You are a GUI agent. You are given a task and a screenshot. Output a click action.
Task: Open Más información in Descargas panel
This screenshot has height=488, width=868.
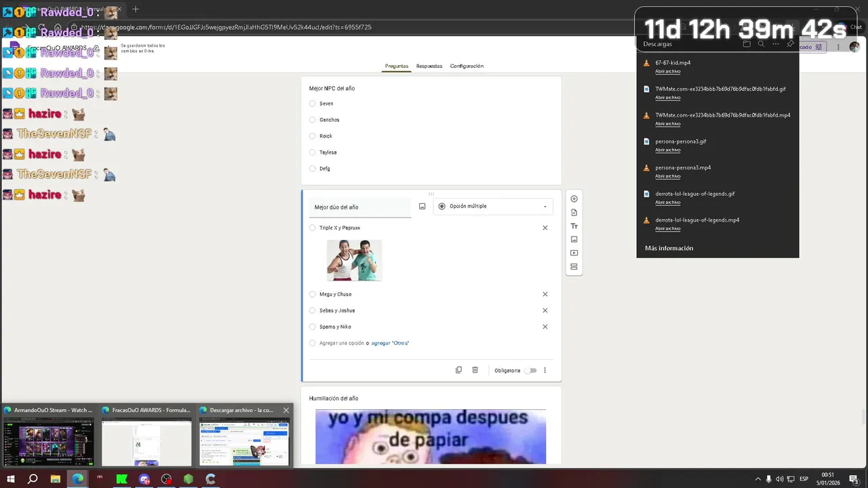[669, 248]
